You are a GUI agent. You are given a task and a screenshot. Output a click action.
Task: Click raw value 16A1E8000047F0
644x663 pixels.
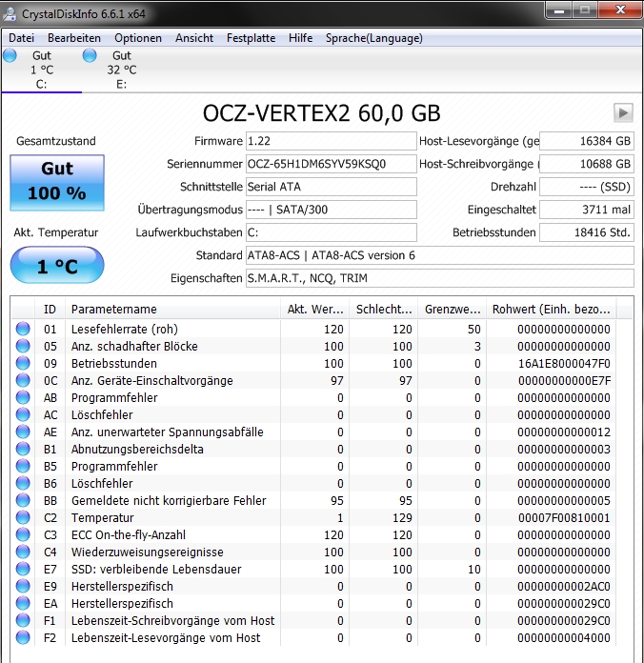[564, 363]
